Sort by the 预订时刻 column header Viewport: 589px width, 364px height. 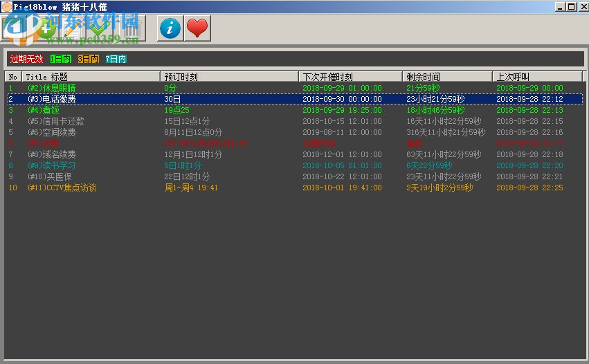(229, 77)
